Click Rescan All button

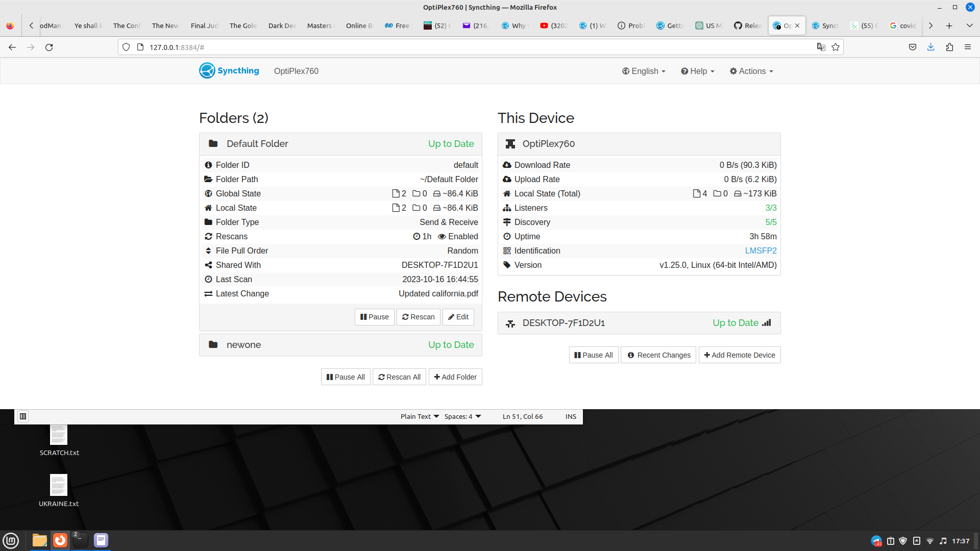pos(399,377)
